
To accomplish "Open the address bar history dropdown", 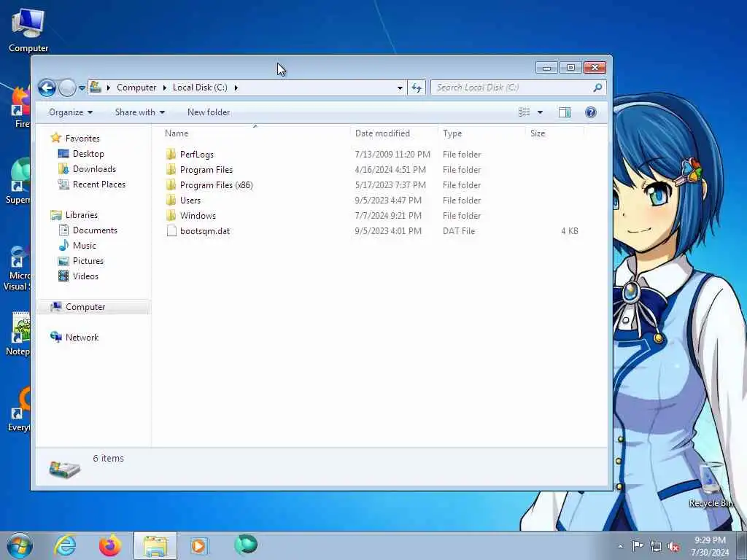I will coord(400,87).
